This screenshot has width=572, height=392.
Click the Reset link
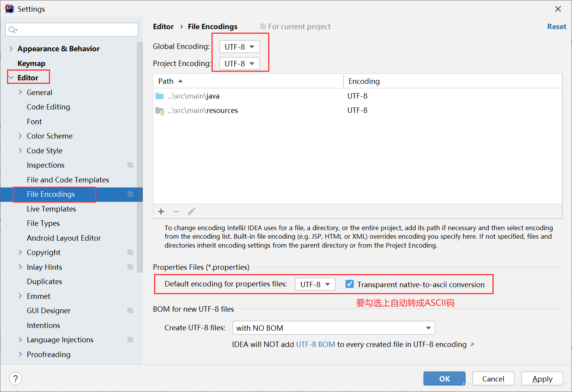coord(556,26)
